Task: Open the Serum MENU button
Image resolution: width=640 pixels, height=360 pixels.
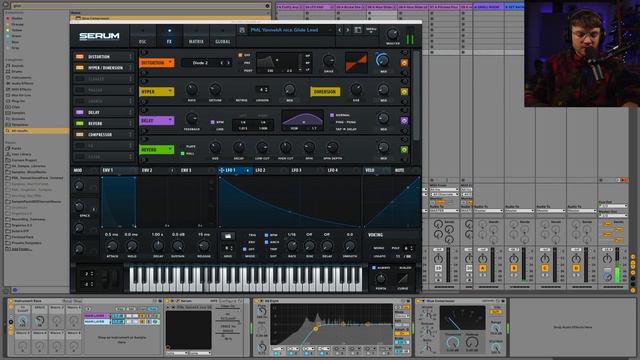Action: pos(371,30)
